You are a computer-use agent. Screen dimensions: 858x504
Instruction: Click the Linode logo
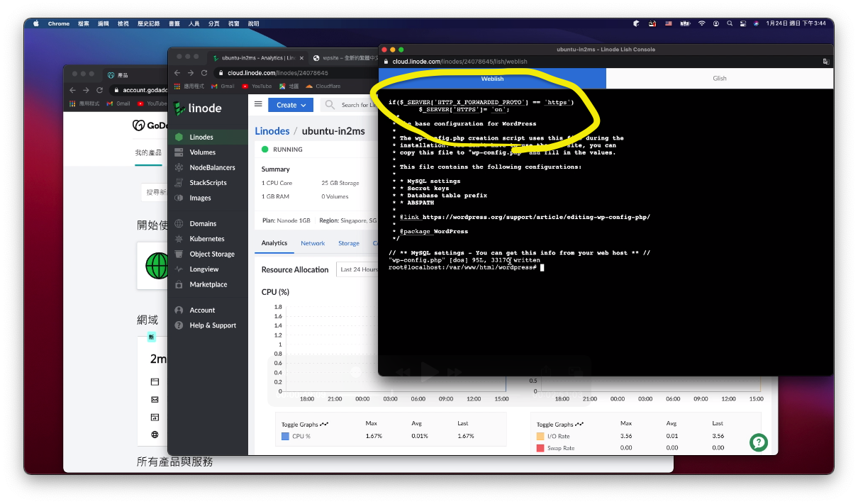pos(198,108)
